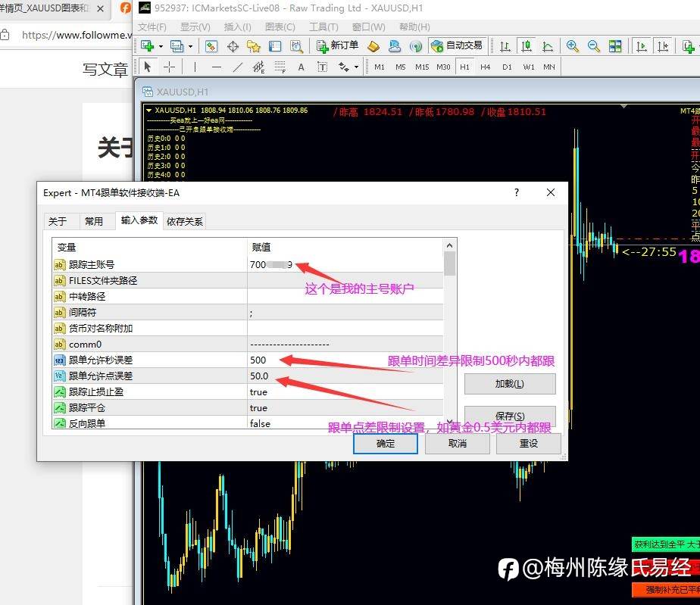
Task: Open the 插入(I) menu
Action: click(x=238, y=27)
